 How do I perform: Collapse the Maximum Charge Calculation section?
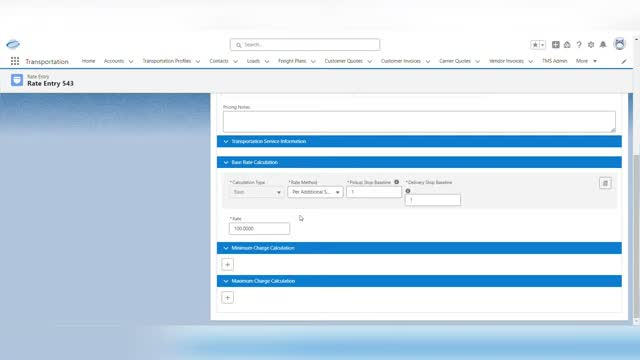(226, 281)
